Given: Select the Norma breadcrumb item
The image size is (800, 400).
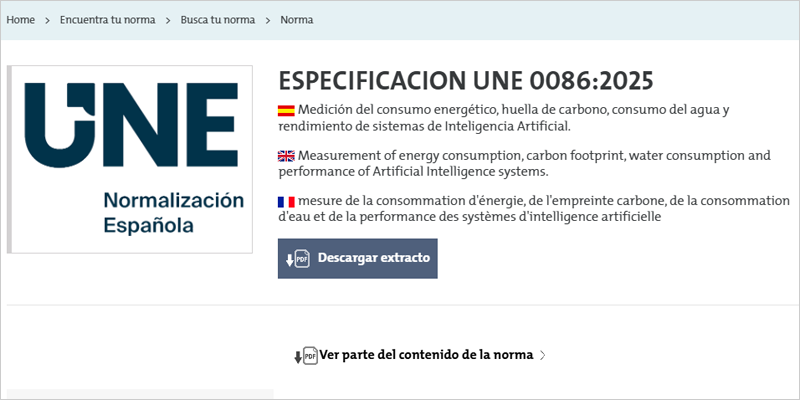Looking at the screenshot, I should coord(297,20).
